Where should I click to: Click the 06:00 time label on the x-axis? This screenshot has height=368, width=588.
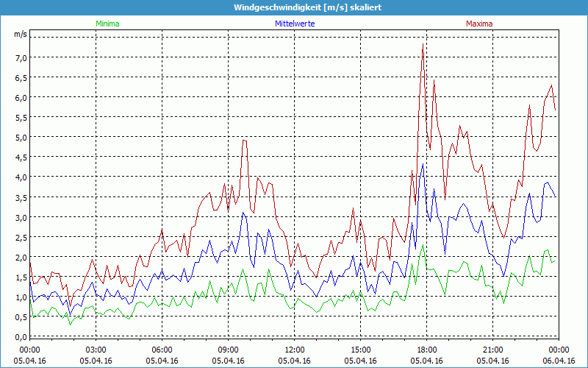(162, 350)
